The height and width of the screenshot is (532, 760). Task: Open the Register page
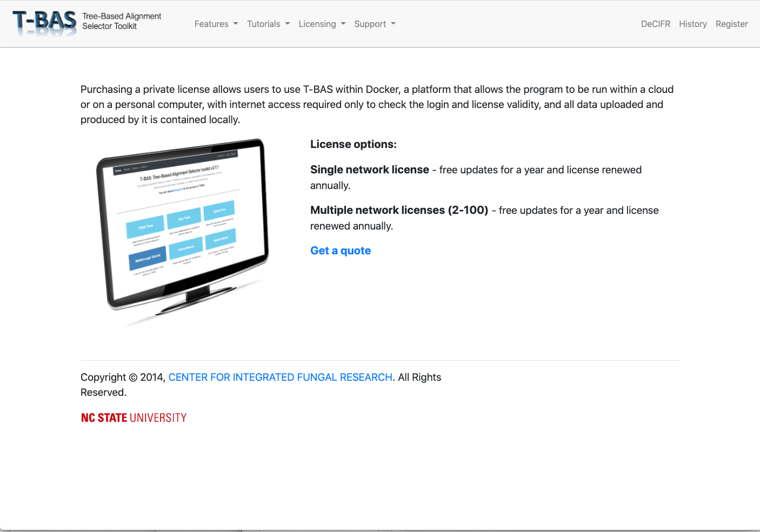point(732,24)
